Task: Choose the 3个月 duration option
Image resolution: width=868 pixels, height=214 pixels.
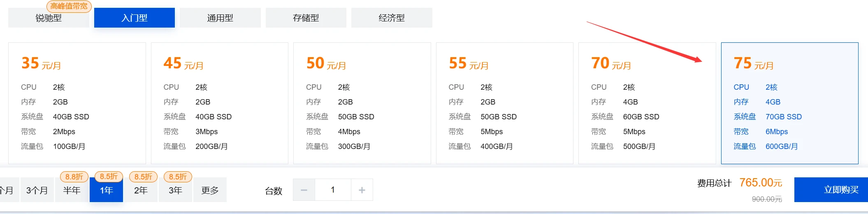Action: [37, 191]
